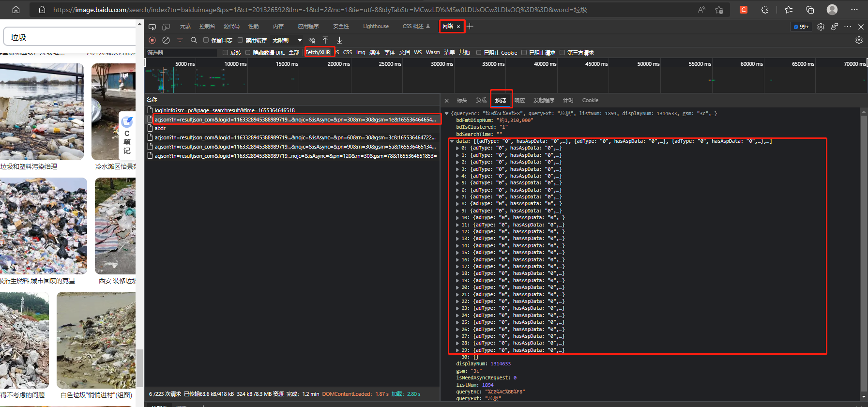Expand data item 12
The image size is (868, 407).
458,232
